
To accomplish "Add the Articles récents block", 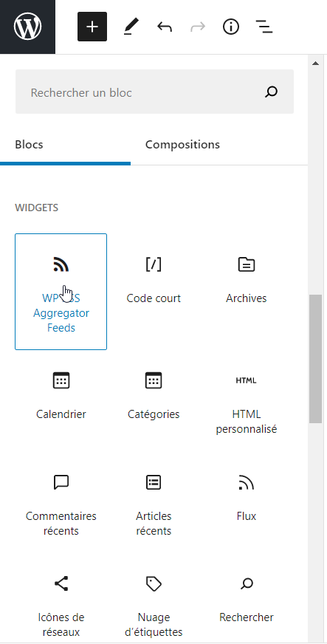I will (x=154, y=505).
